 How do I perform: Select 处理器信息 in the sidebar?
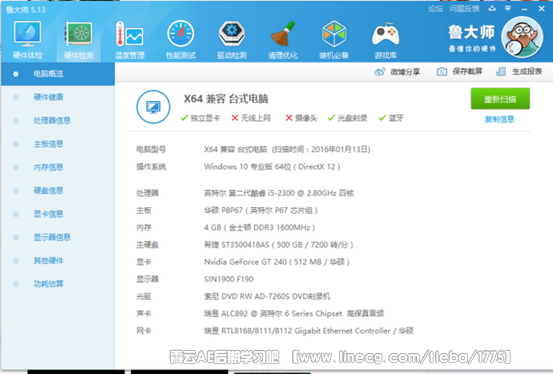(x=52, y=120)
